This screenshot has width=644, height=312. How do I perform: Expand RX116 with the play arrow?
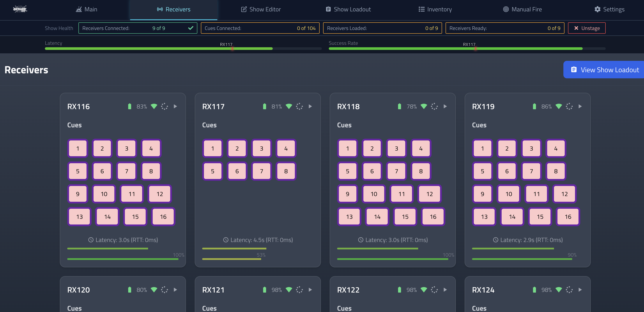175,106
